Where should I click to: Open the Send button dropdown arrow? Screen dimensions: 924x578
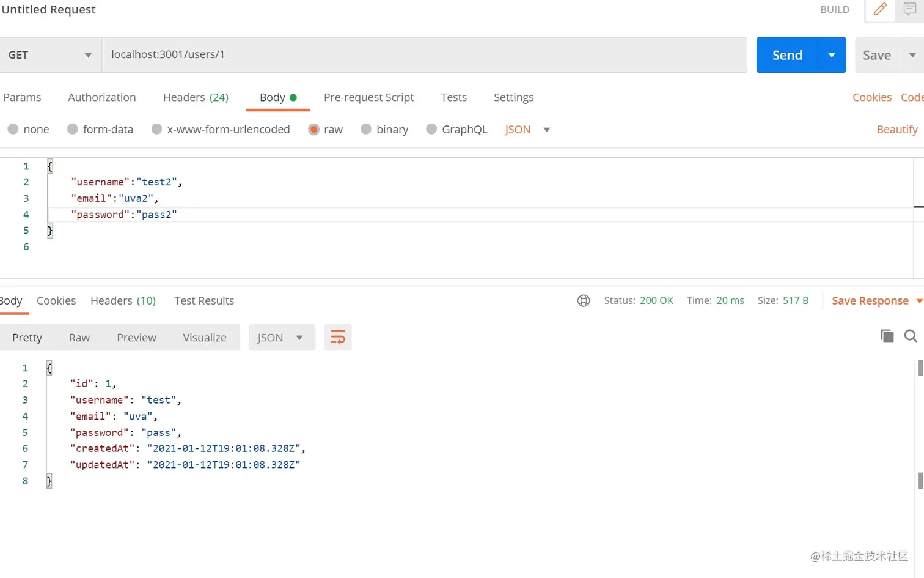point(832,55)
